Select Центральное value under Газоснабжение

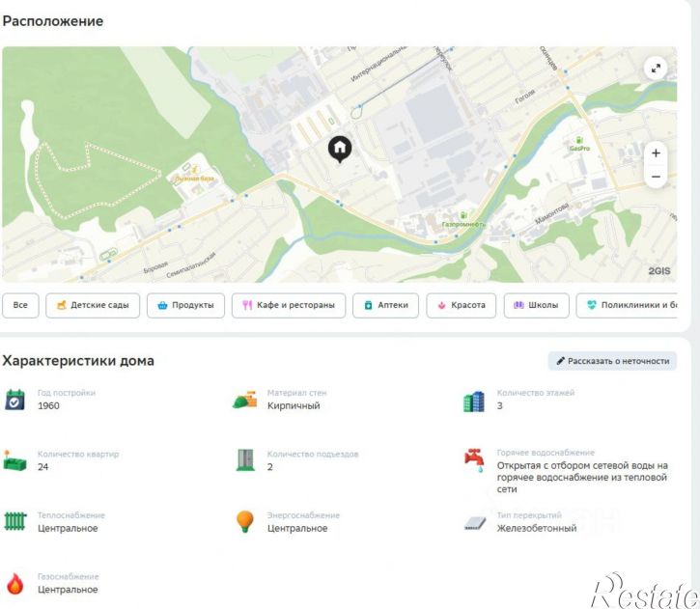point(68,590)
